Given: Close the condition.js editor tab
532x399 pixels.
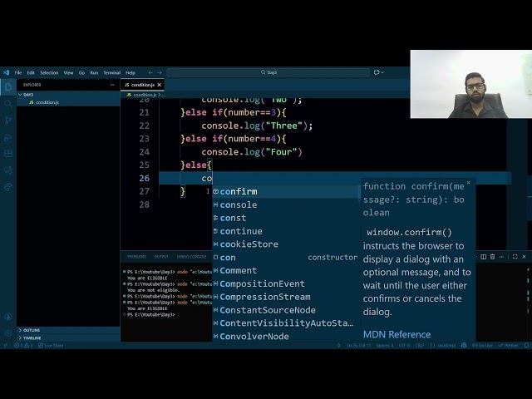Looking at the screenshot, I should (x=159, y=85).
